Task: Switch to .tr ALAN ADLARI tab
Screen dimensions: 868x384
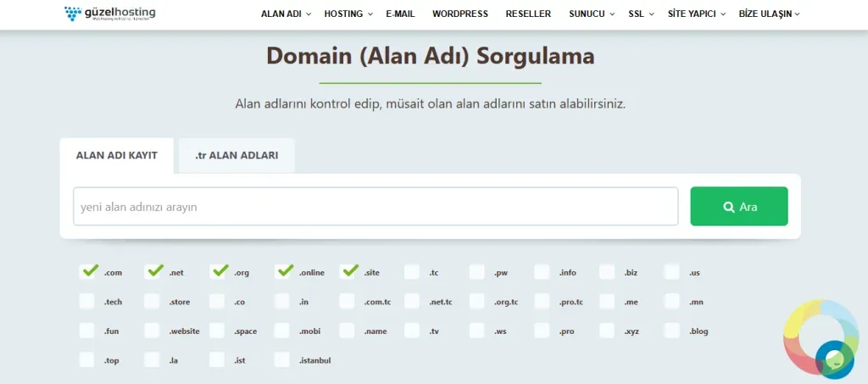Action: 236,155
